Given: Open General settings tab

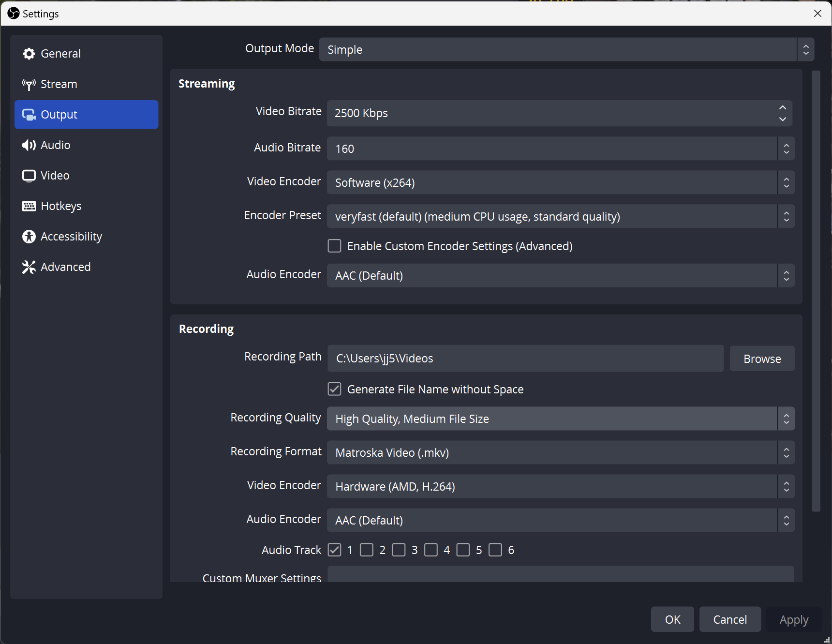Looking at the screenshot, I should point(87,54).
